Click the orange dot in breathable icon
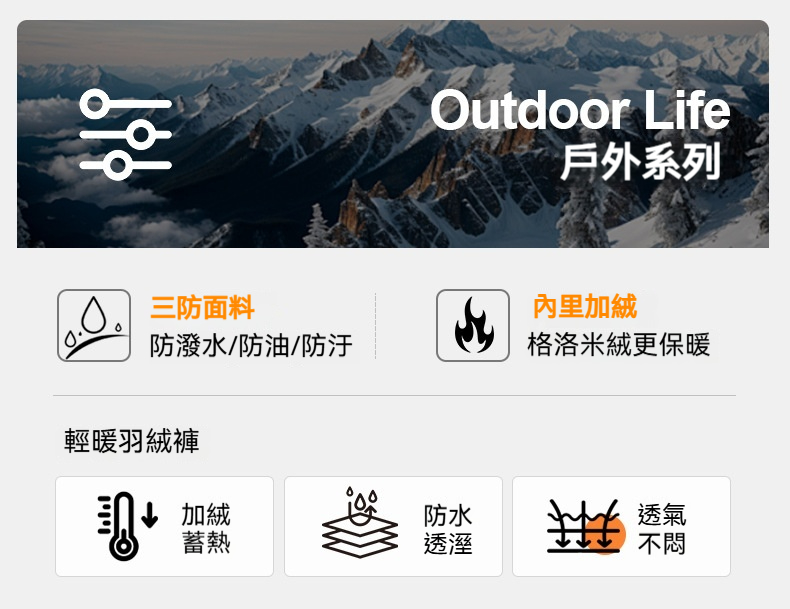The image size is (790, 609). 605,534
